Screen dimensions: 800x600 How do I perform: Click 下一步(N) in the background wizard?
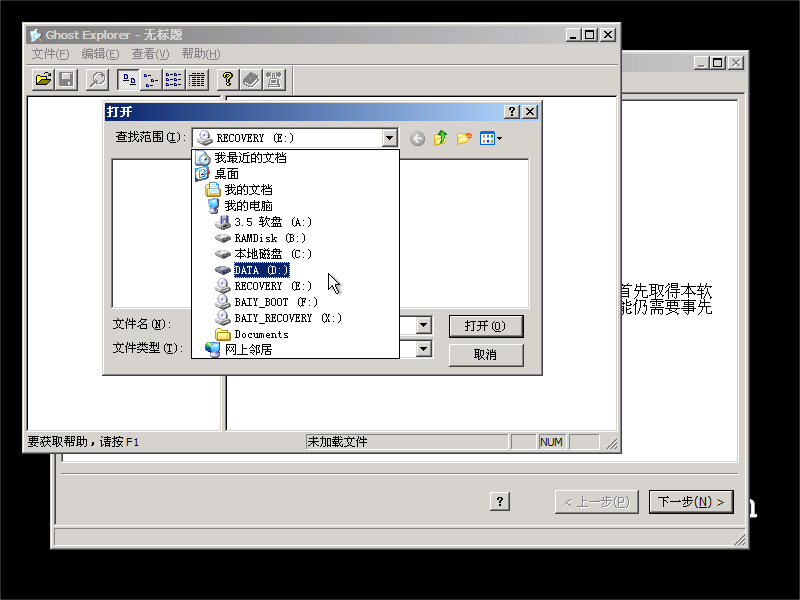point(691,502)
